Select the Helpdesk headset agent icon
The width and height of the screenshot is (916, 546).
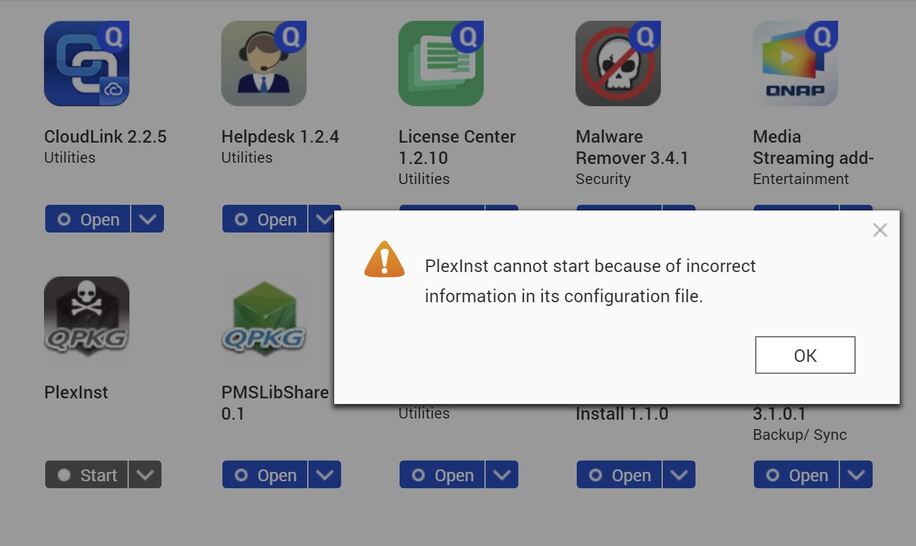pyautogui.click(x=264, y=64)
